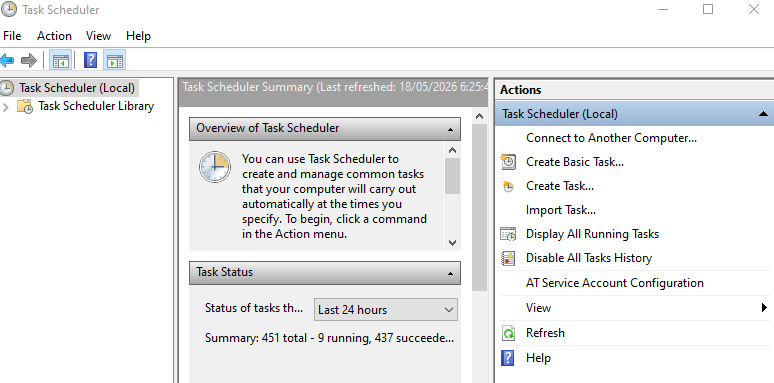The width and height of the screenshot is (774, 383).
Task: Maximize the Task Scheduler window
Action: 708,9
